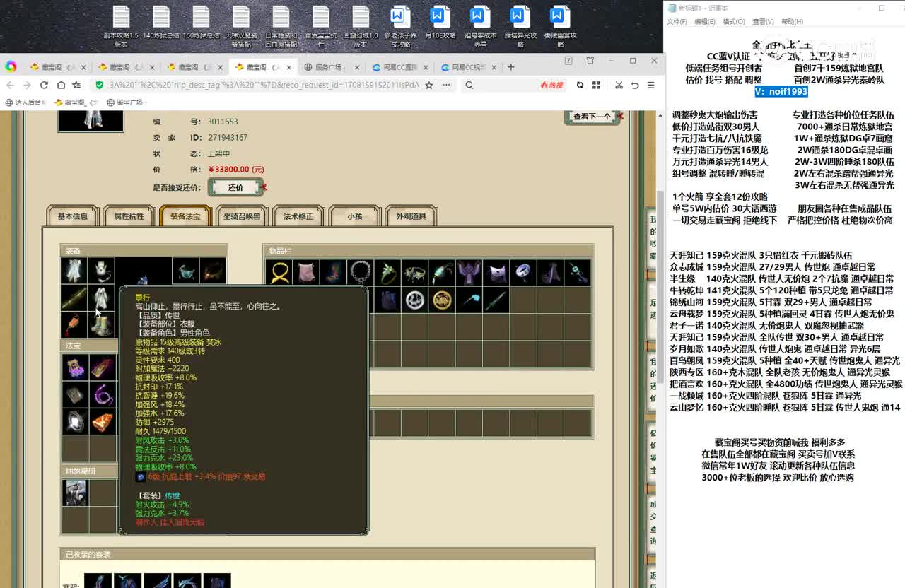Open browser screenshot scissors tool
The height and width of the screenshot is (588, 905).
[619, 85]
